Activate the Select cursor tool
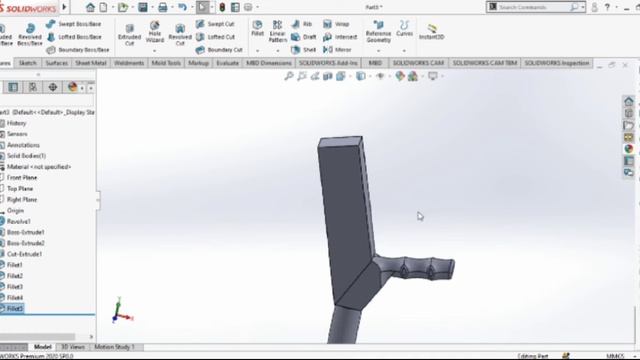 point(202,7)
